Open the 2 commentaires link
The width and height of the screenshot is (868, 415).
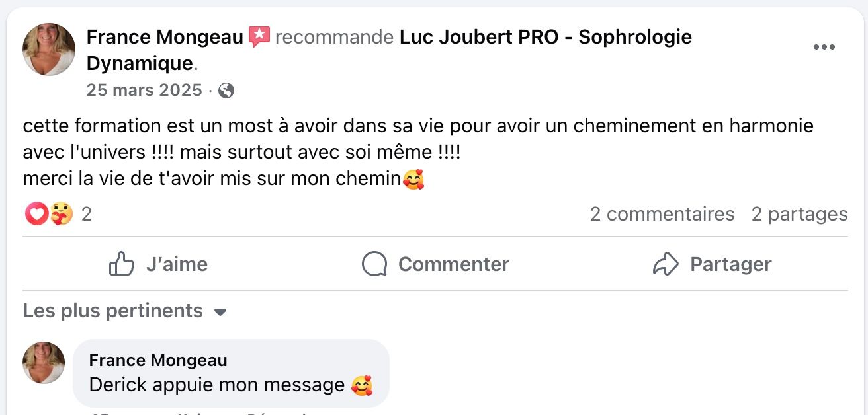point(662,214)
